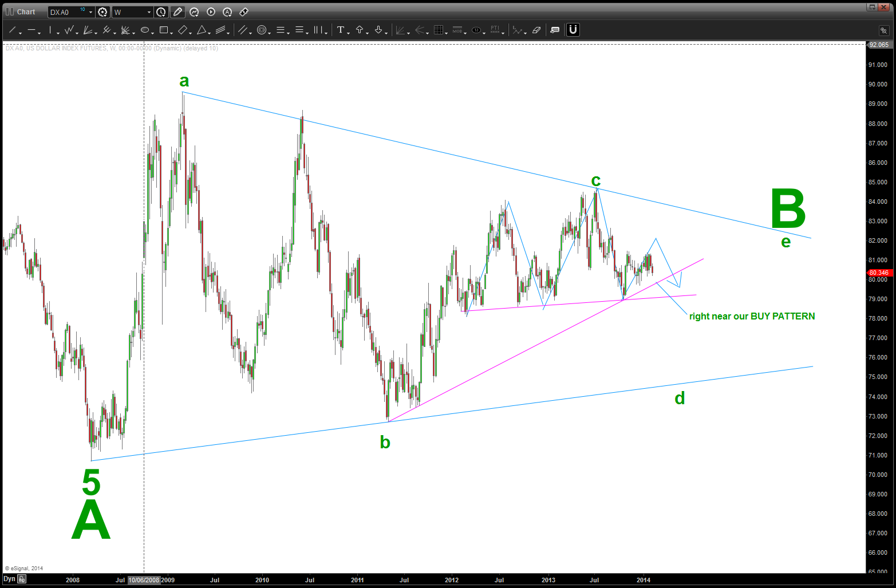Toggle the magnet snap mode
The width and height of the screenshot is (896, 588).
point(573,30)
